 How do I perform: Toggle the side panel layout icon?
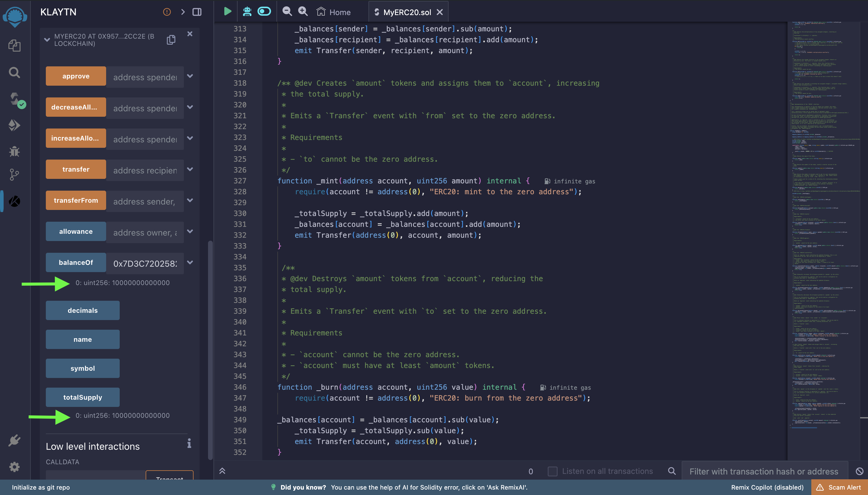(x=197, y=12)
